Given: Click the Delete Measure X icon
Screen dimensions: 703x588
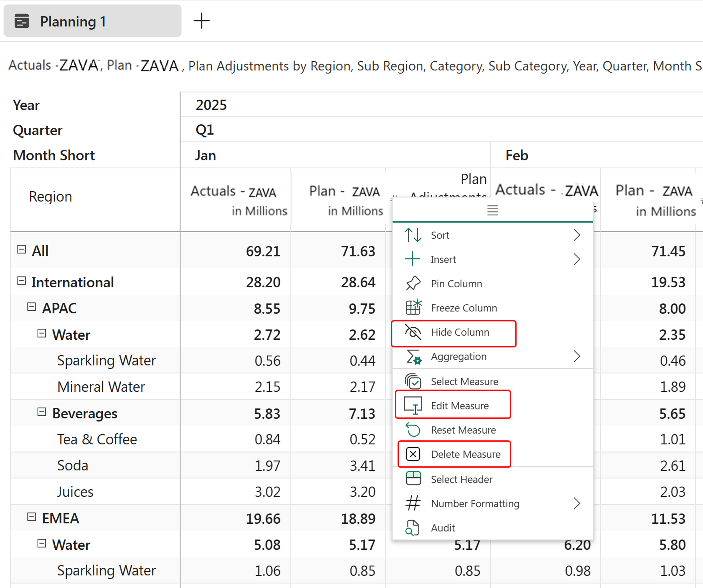Looking at the screenshot, I should point(413,454).
